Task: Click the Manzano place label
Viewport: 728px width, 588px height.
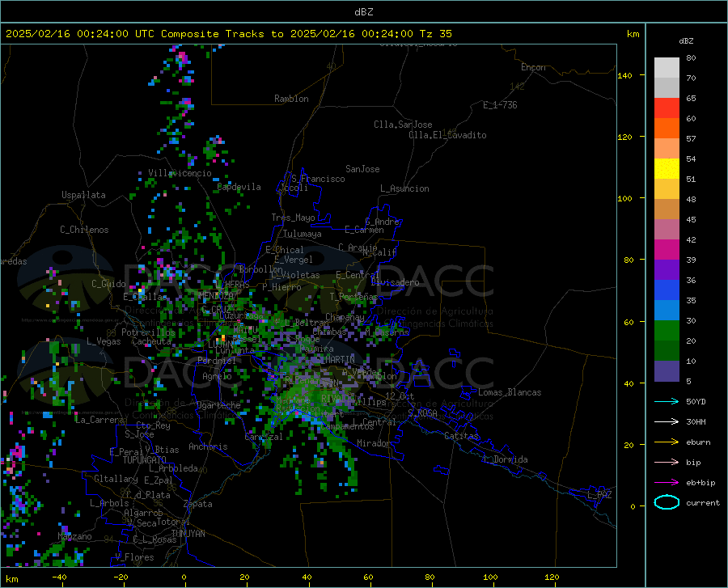Action: coord(74,536)
